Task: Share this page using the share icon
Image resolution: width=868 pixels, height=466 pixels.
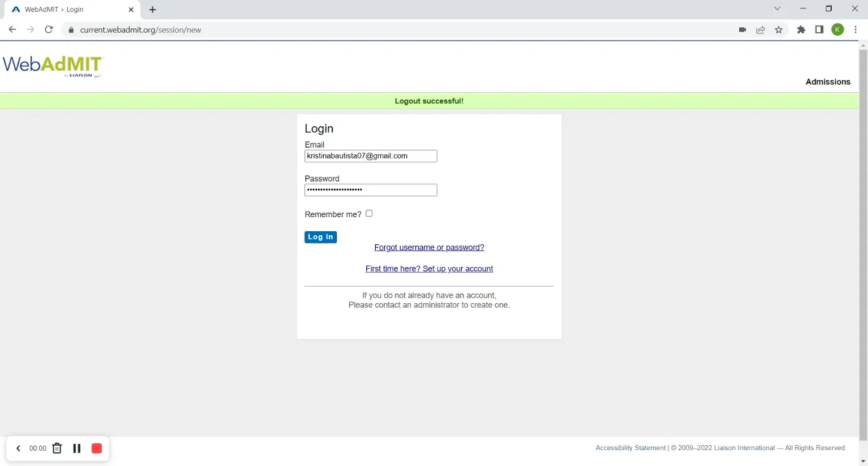Action: (761, 29)
